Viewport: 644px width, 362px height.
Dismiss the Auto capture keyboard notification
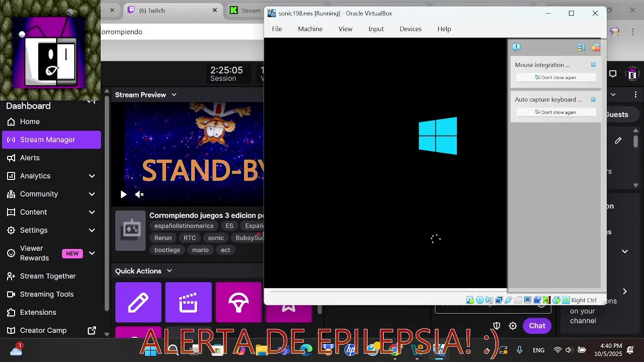tap(593, 100)
